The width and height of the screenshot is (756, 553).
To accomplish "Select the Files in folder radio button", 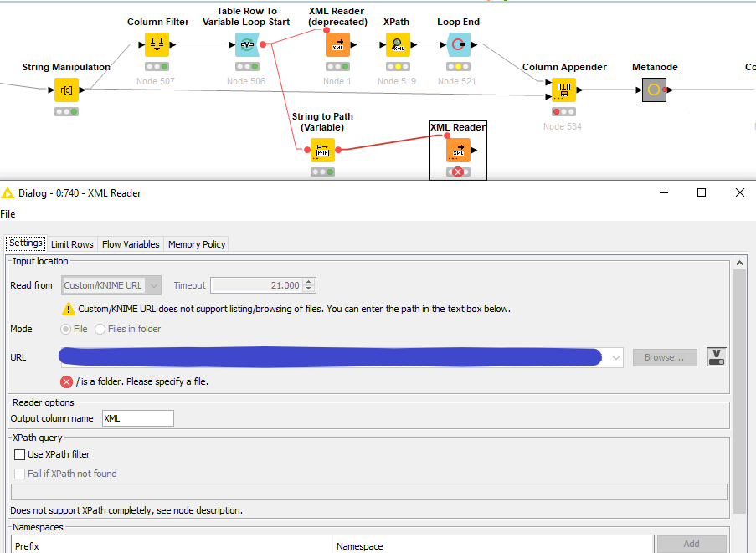I will tap(100, 329).
